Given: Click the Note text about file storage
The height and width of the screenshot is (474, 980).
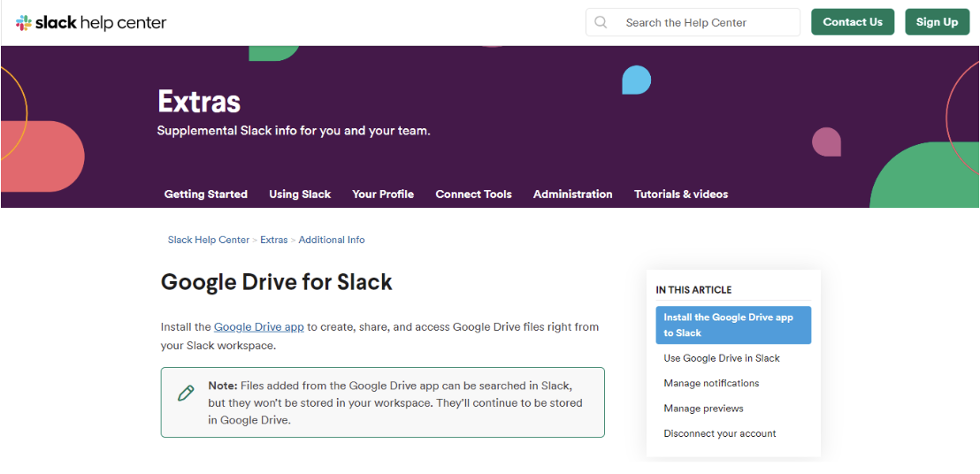Looking at the screenshot, I should [x=395, y=402].
